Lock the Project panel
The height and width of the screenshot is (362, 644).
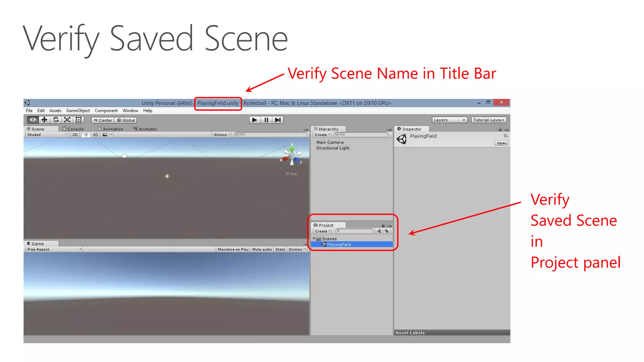tap(383, 226)
